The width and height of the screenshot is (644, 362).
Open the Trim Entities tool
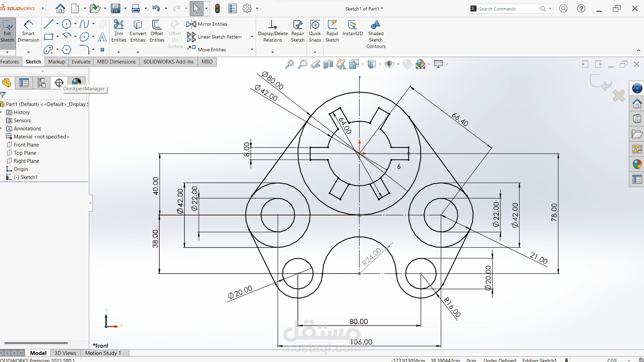point(119,30)
